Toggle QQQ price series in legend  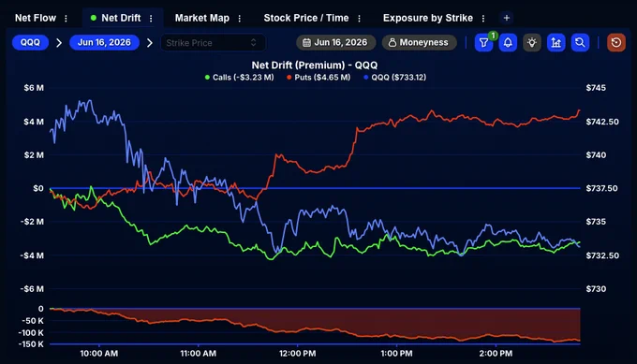click(x=395, y=77)
